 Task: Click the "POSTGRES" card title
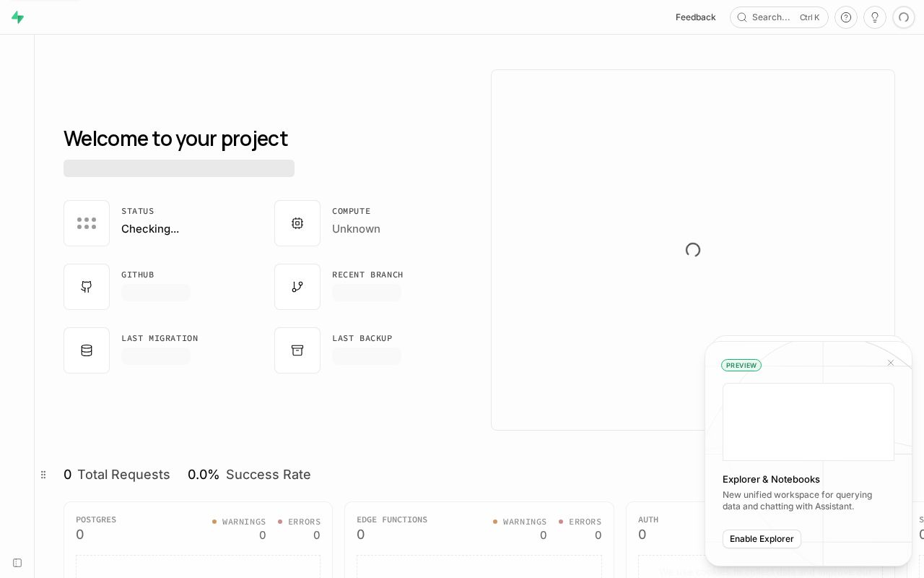96,519
